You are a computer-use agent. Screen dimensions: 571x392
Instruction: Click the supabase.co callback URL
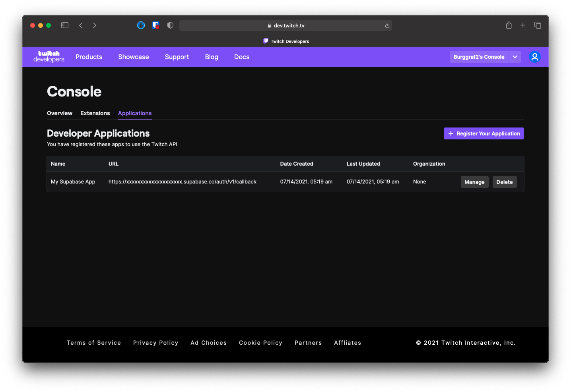182,182
